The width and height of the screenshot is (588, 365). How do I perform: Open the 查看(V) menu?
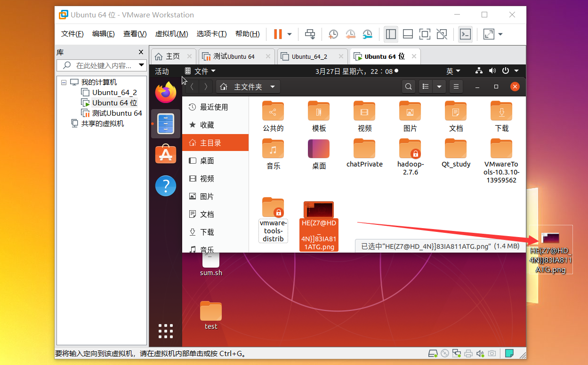pos(135,34)
